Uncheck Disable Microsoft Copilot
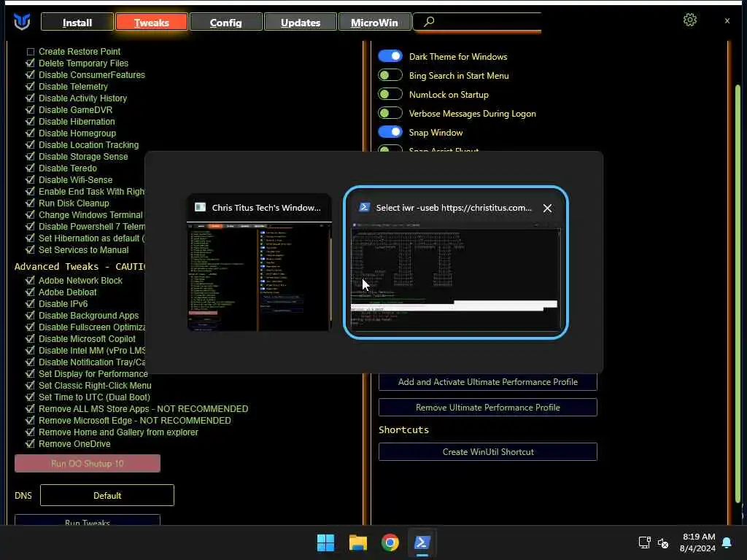The height and width of the screenshot is (560, 747). coord(31,338)
